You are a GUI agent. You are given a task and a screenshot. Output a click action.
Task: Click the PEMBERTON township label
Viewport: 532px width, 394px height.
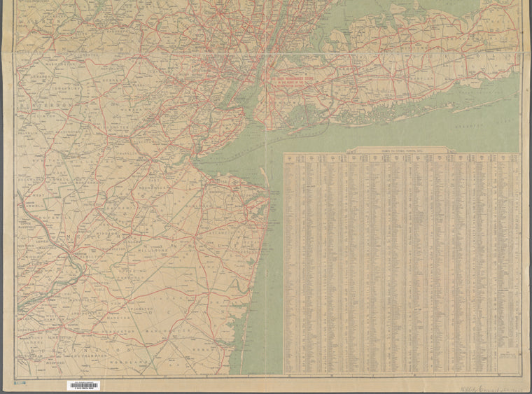pos(119,331)
